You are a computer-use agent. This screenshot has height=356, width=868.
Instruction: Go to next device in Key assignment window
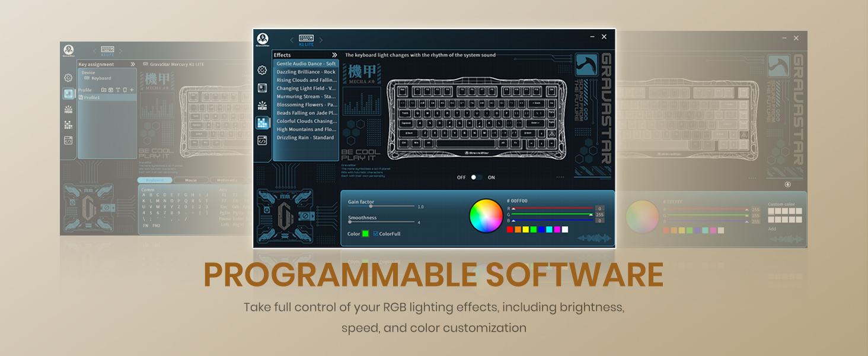coord(121,51)
